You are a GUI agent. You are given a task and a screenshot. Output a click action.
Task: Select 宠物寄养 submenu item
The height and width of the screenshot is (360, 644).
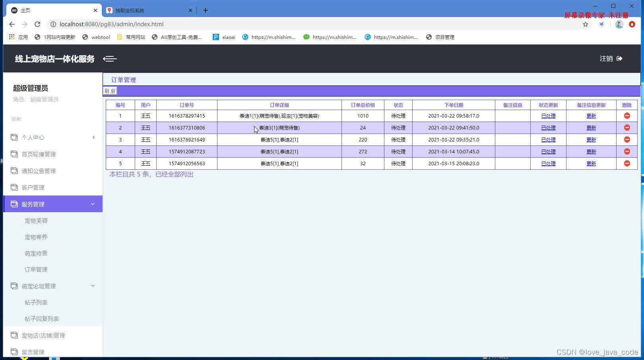click(x=36, y=237)
